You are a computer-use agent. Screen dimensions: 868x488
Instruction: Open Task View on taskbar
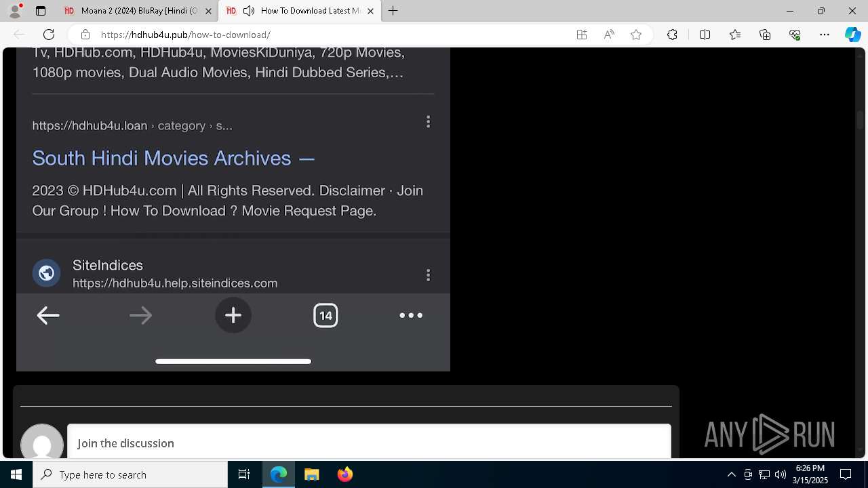[244, 474]
